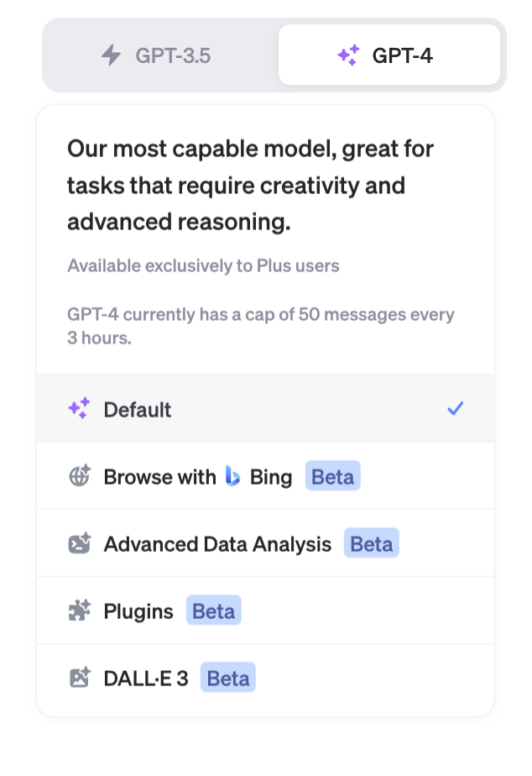
Task: Toggle the blue checkmark on the Default row
Action: [456, 409]
